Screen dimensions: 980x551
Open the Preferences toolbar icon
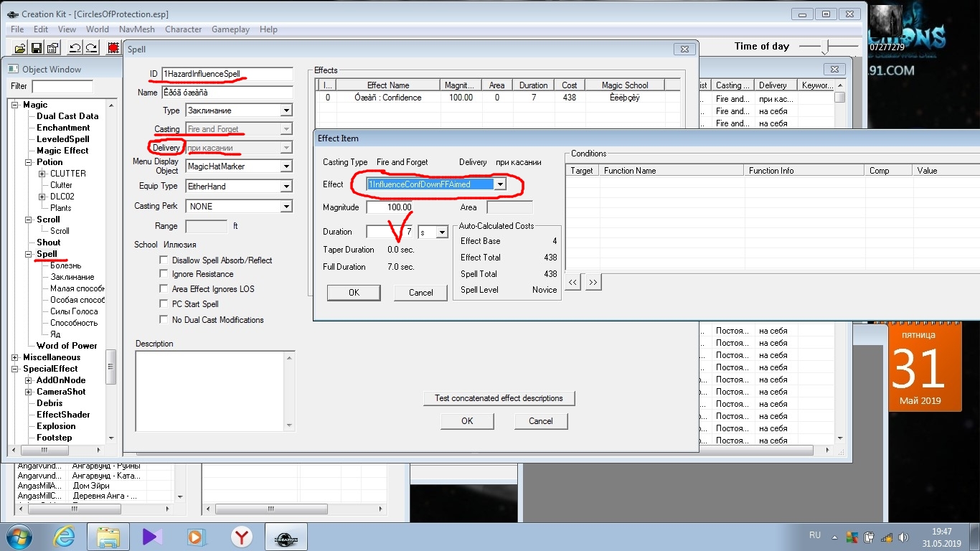click(x=52, y=48)
